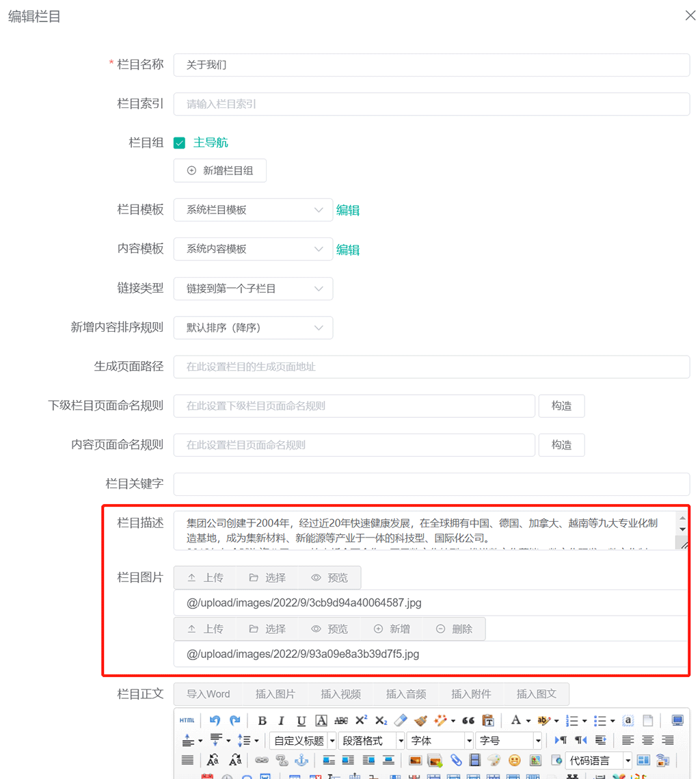The width and height of the screenshot is (700, 779).
Task: Open the font color picker icon
Action: [x=516, y=720]
